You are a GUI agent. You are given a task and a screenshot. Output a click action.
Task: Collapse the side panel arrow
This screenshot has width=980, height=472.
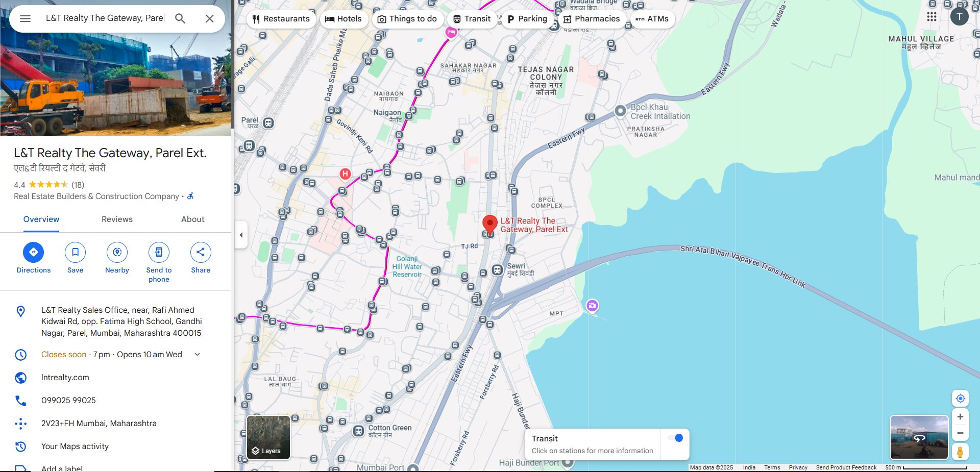coord(241,235)
